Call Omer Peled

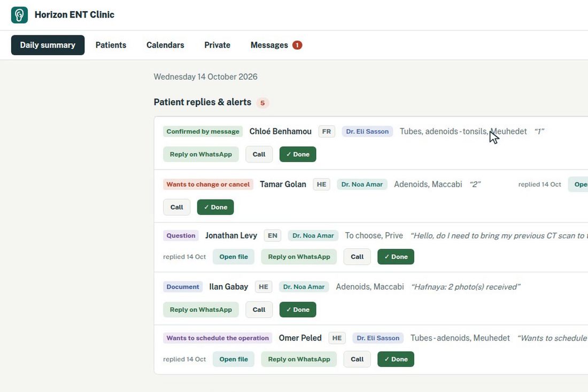[x=358, y=359]
